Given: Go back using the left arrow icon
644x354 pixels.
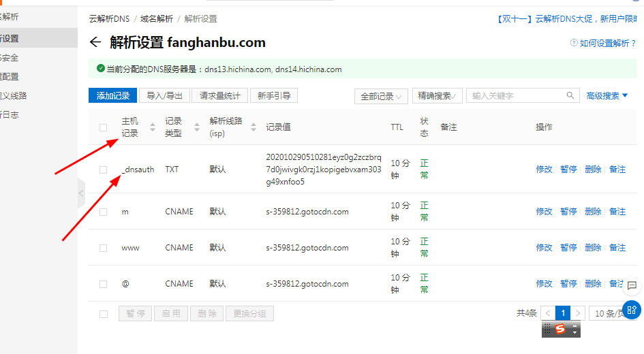Looking at the screenshot, I should pos(95,42).
